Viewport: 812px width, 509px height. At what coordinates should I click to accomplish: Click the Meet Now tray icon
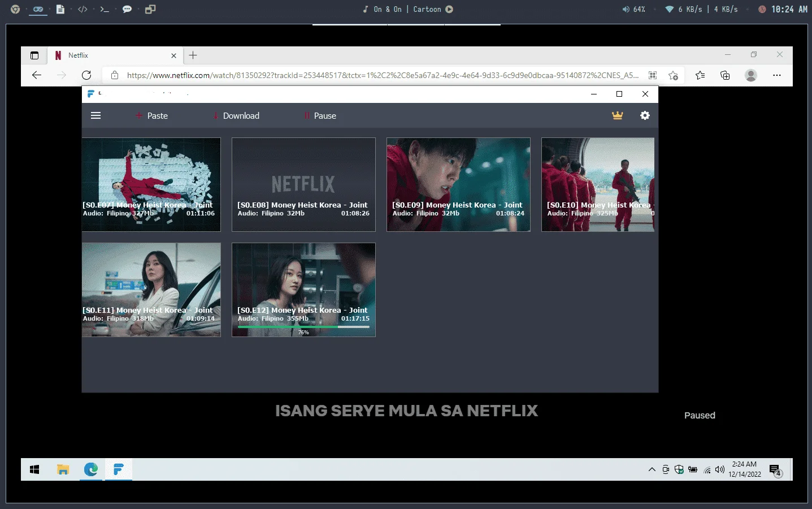pyautogui.click(x=666, y=469)
